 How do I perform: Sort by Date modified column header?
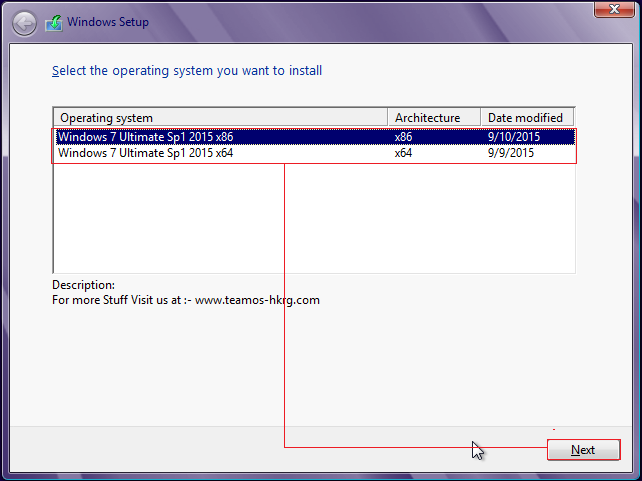[x=527, y=118]
